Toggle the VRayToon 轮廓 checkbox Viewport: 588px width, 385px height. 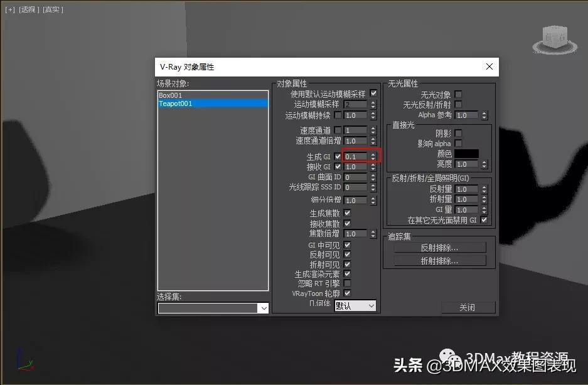[x=347, y=293]
